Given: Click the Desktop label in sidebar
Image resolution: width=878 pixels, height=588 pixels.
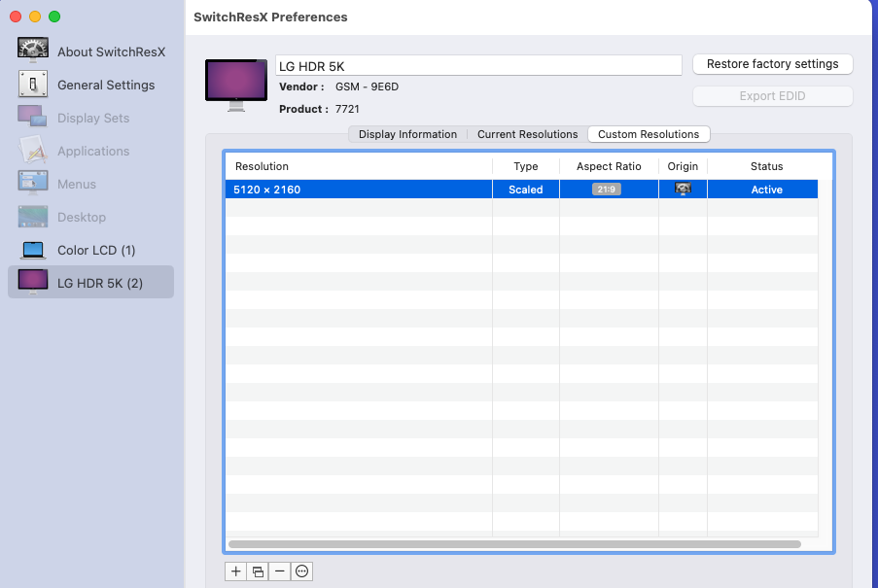Looking at the screenshot, I should [x=82, y=217].
